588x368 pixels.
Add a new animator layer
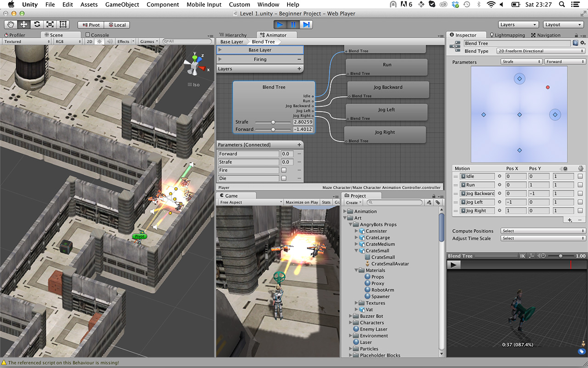pos(299,69)
